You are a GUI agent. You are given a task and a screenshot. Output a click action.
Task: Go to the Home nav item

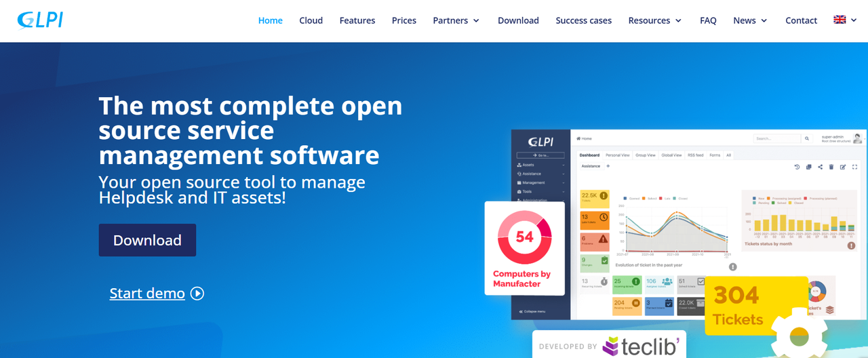point(270,20)
